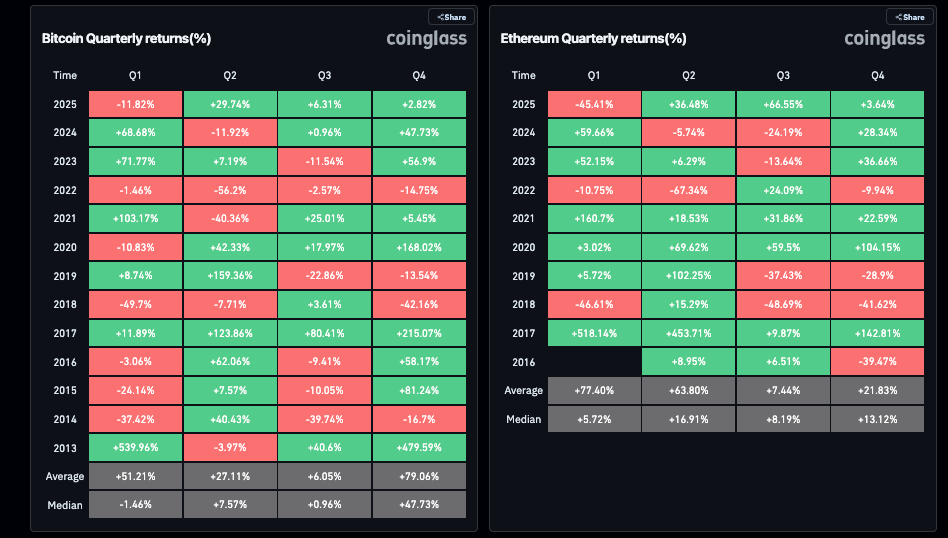Click the 2016 row label in the Ethereum table

[x=523, y=362]
